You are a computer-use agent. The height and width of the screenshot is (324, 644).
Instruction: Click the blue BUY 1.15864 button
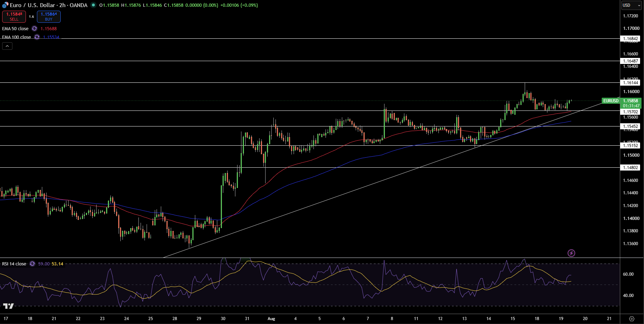(x=49, y=16)
